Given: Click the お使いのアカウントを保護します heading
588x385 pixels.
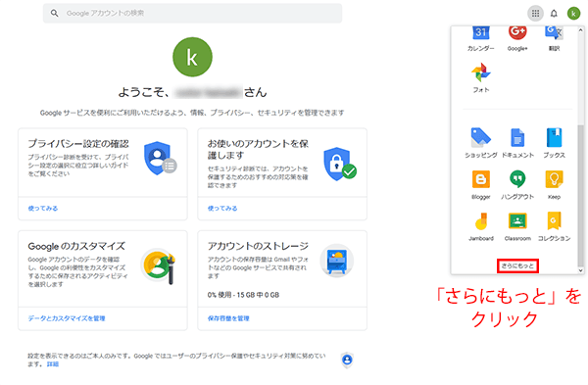Looking at the screenshot, I should [258, 149].
